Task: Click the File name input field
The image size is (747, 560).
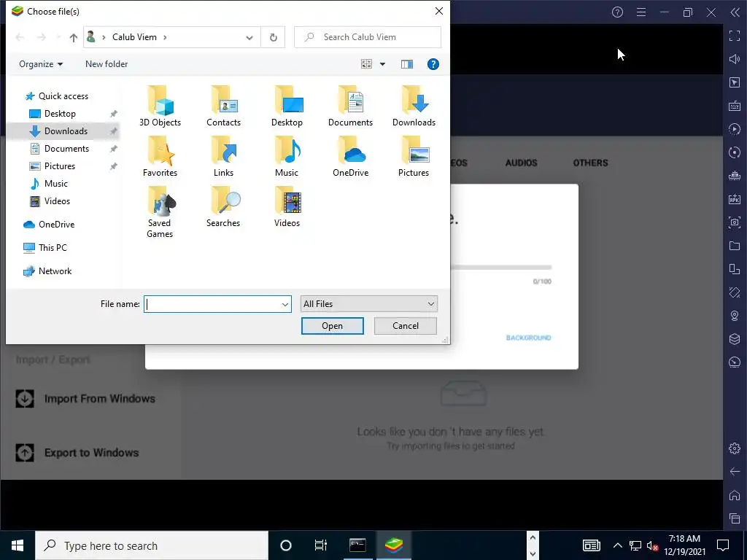Action: point(212,304)
